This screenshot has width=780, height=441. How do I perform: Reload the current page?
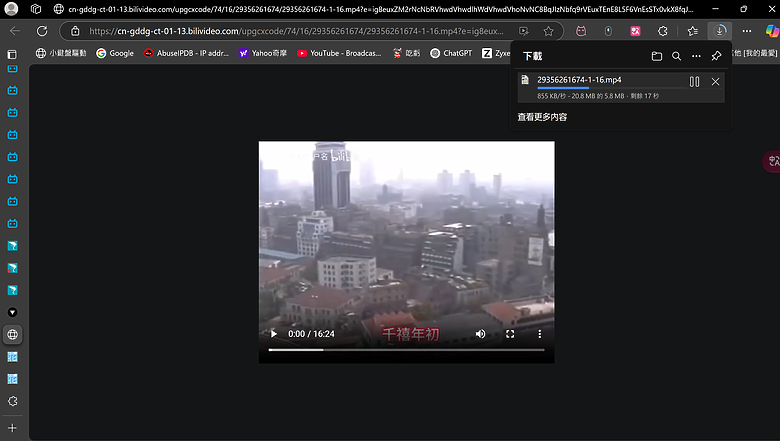click(42, 31)
